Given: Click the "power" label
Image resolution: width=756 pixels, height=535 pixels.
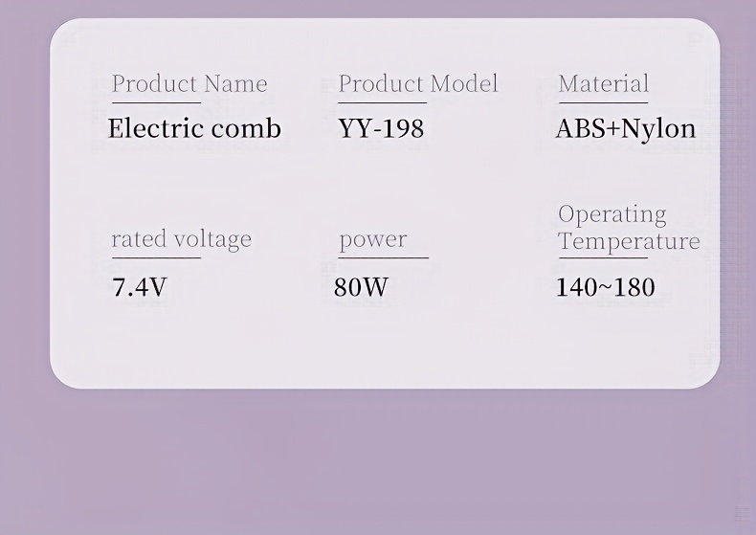Looking at the screenshot, I should point(372,238).
